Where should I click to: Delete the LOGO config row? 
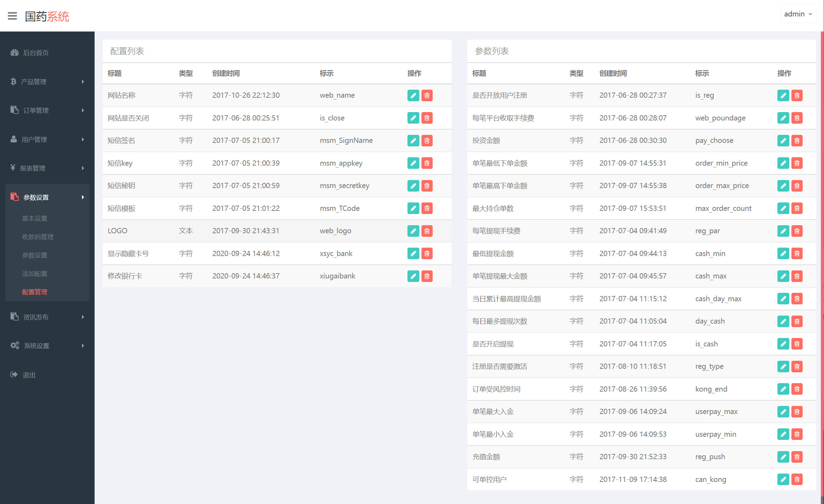[x=427, y=231]
